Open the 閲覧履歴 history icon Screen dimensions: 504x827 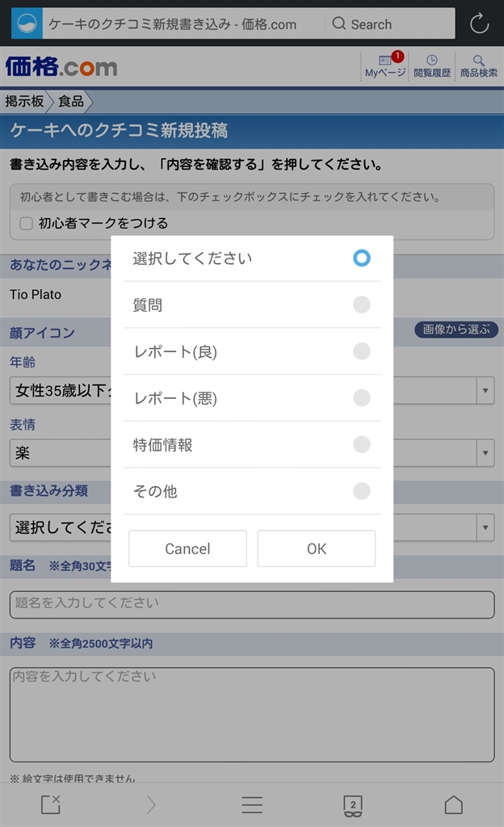(x=431, y=66)
